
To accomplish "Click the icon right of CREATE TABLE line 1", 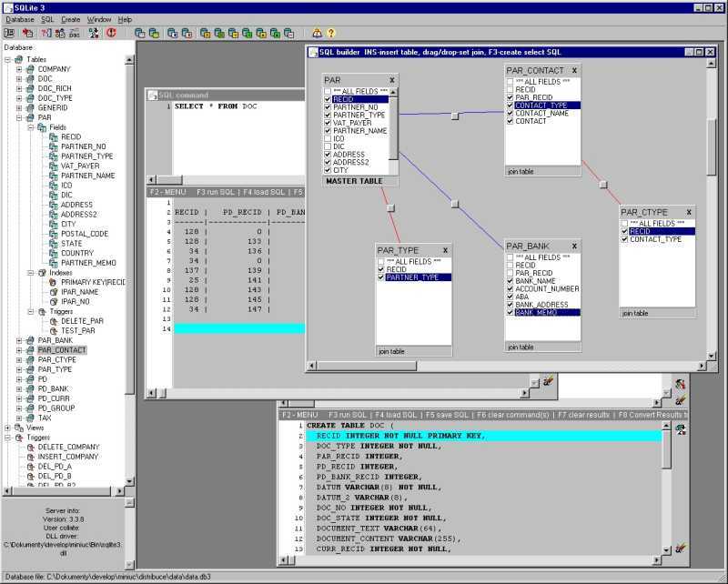I will point(681,429).
